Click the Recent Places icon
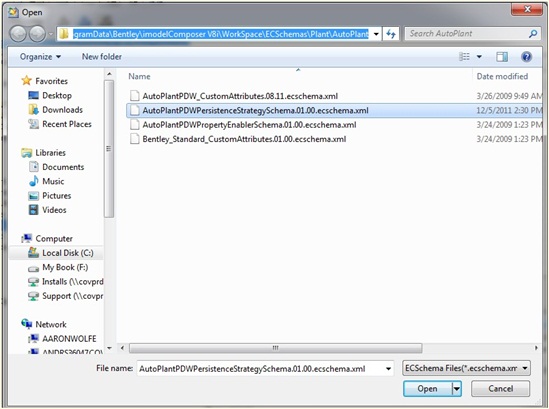The height and width of the screenshot is (409, 549). (34, 124)
